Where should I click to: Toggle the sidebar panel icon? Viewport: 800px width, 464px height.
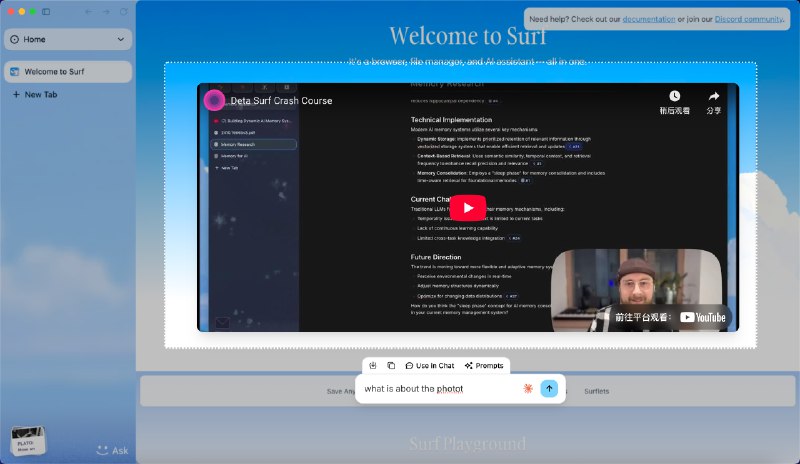point(46,11)
